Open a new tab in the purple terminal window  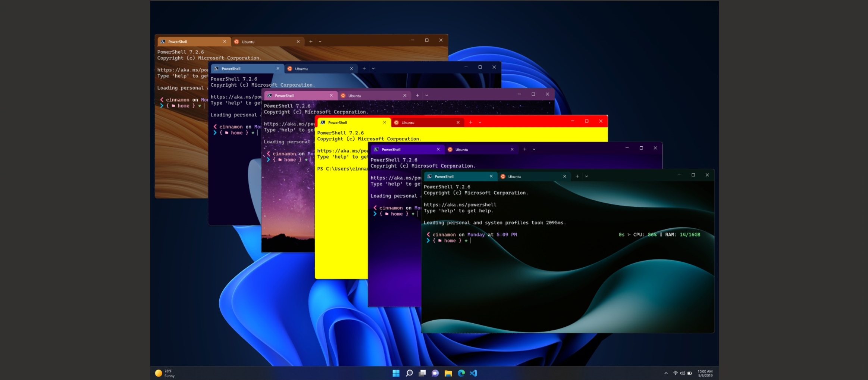coord(524,149)
